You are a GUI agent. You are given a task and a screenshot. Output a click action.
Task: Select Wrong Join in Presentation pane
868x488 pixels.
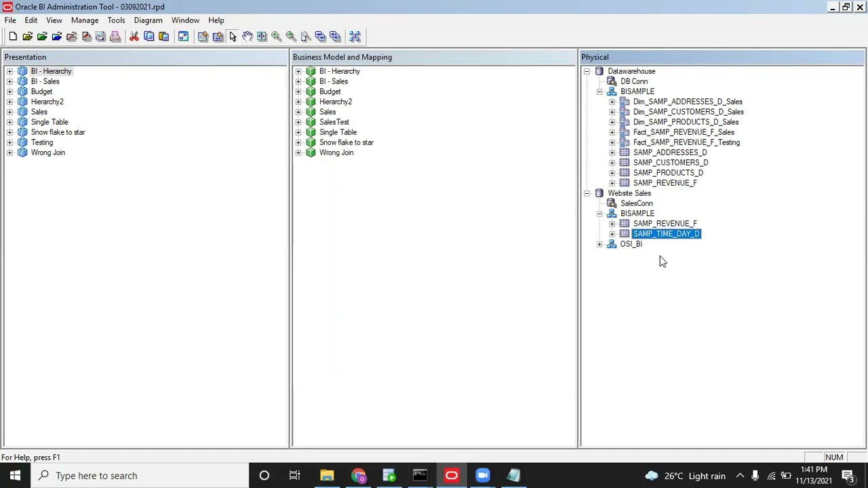tap(48, 152)
